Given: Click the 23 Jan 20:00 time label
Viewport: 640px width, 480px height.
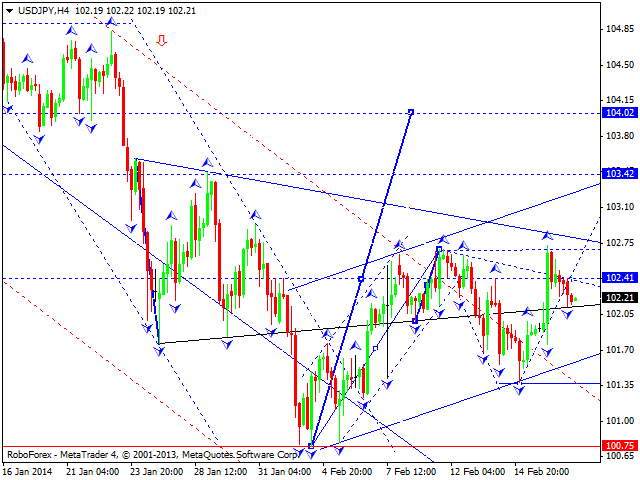Looking at the screenshot, I should click(x=157, y=472).
